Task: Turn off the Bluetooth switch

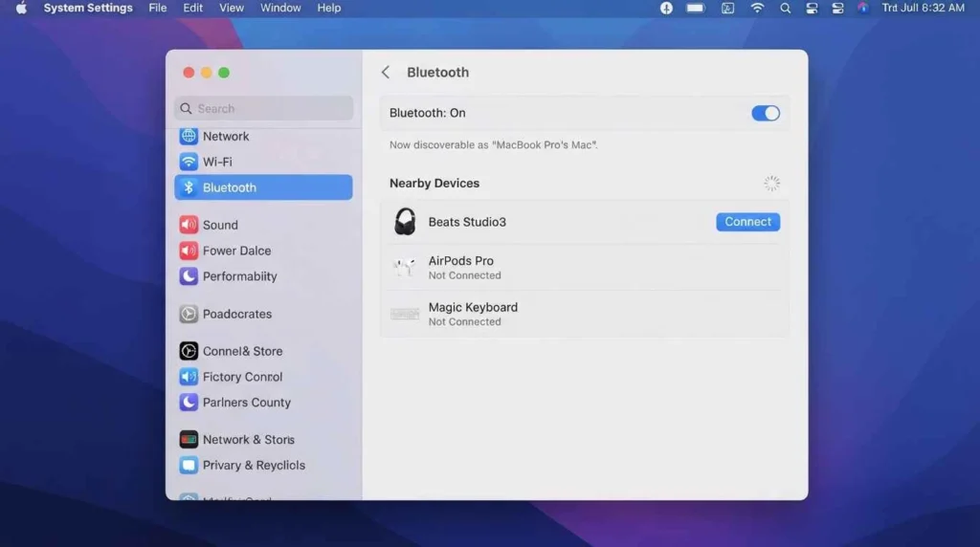Action: pos(765,113)
